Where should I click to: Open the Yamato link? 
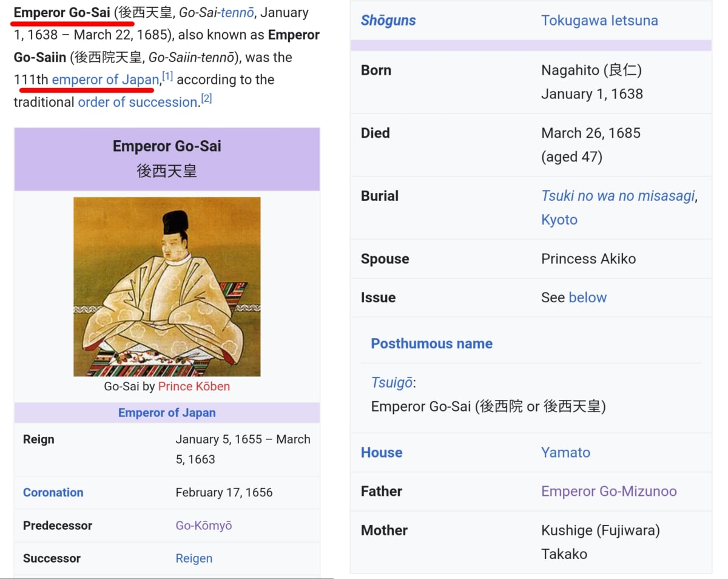tap(565, 453)
